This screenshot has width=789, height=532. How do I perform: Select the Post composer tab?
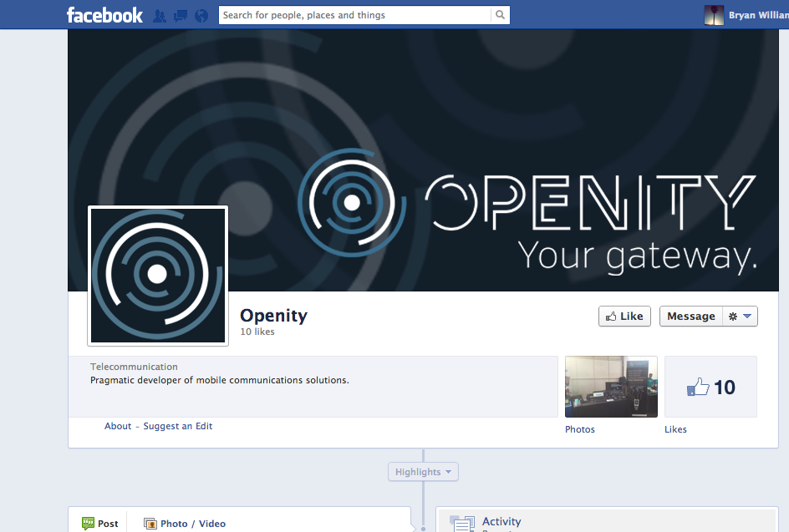click(x=100, y=524)
